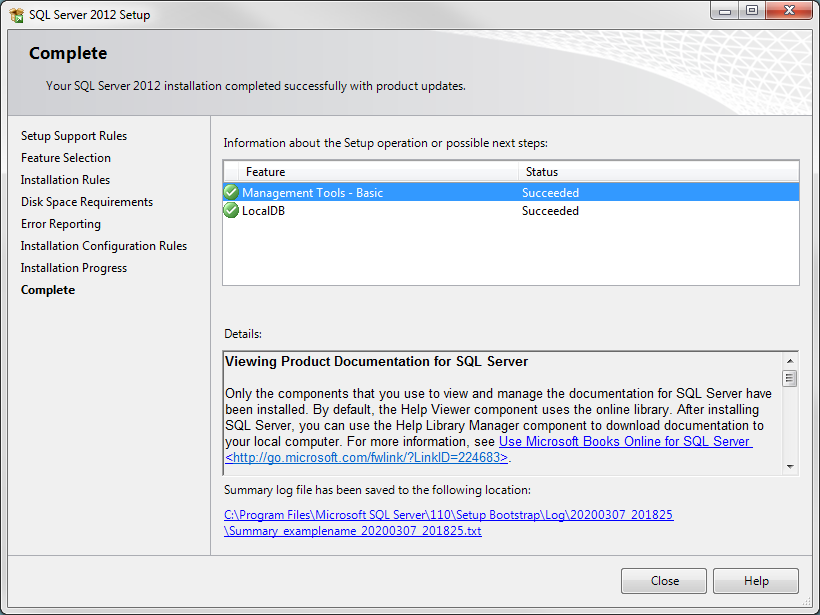The height and width of the screenshot is (615, 820).
Task: Click the Succeeded status for LocalDB
Action: [550, 211]
